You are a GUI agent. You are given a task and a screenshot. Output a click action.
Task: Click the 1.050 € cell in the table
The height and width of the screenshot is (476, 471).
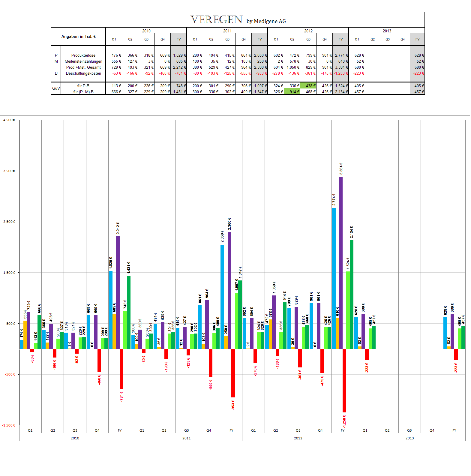(293, 67)
